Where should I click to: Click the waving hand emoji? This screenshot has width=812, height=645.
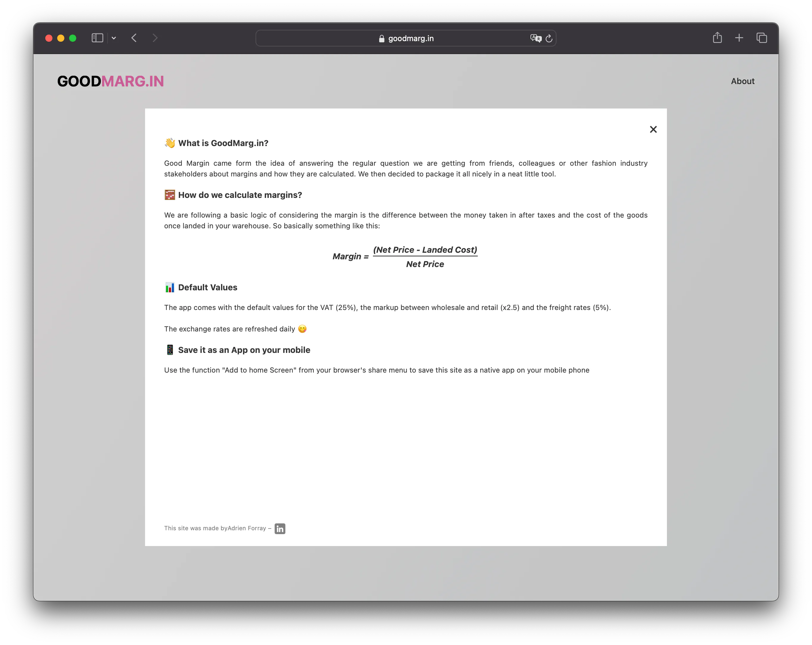(170, 143)
